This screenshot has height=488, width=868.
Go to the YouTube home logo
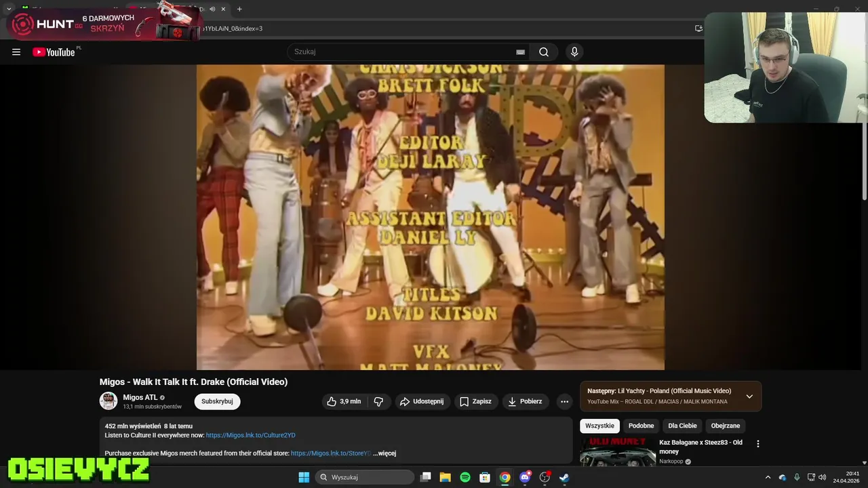pyautogui.click(x=54, y=52)
